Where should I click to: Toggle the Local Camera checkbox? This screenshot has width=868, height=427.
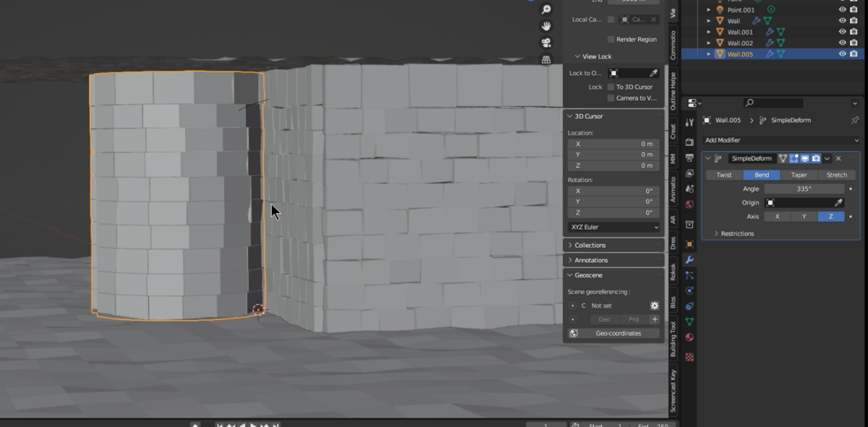click(610, 20)
